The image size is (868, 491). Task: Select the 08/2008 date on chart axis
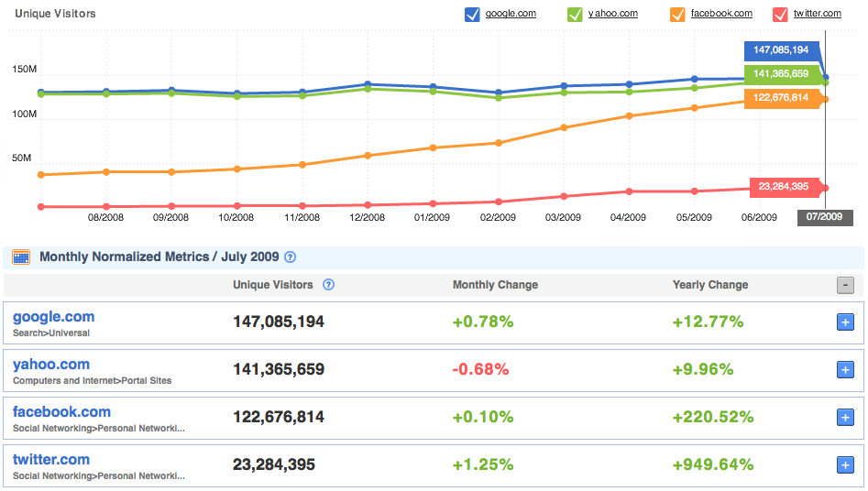point(105,217)
